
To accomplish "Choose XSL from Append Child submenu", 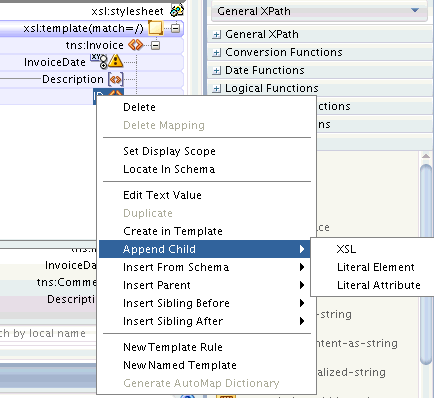I will 346,249.
